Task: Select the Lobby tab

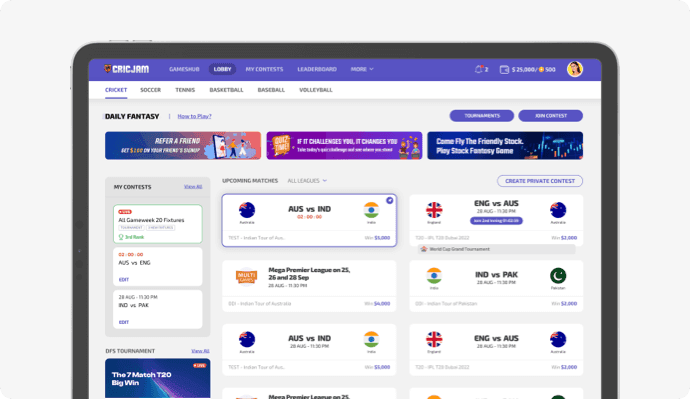Action: 222,69
